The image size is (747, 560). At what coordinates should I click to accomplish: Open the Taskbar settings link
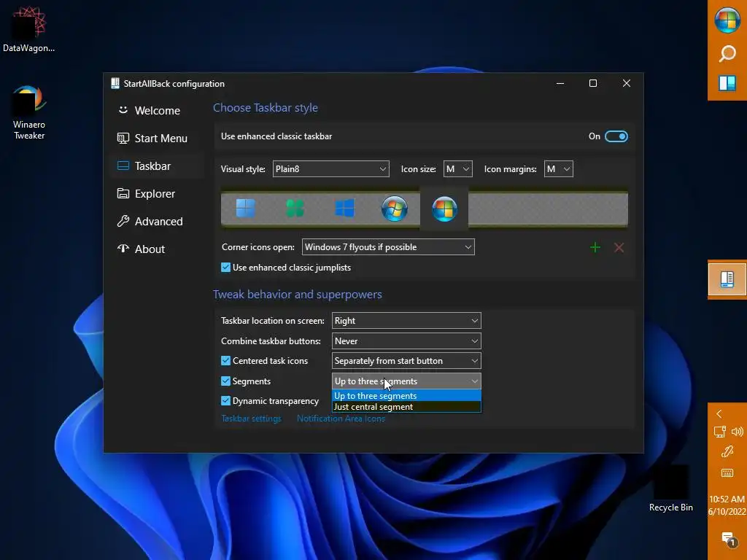[251, 419]
